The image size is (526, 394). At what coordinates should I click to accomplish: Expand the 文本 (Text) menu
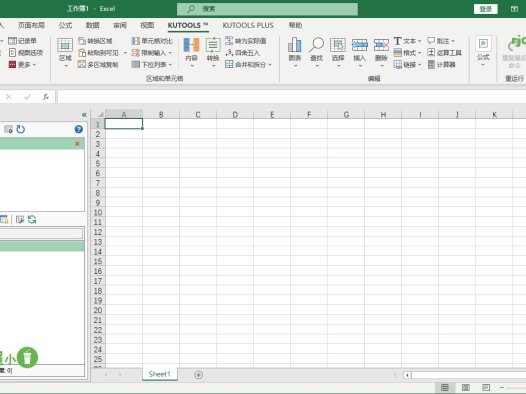407,41
